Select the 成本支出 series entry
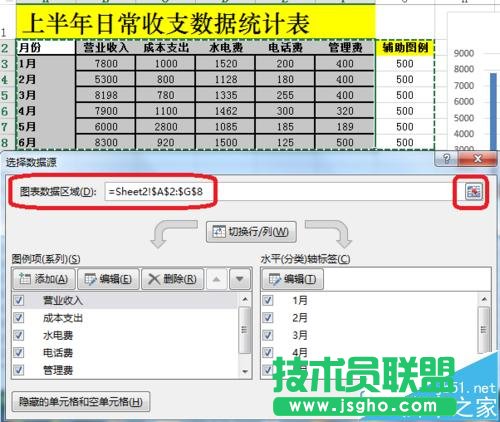500x422 pixels. (x=63, y=318)
